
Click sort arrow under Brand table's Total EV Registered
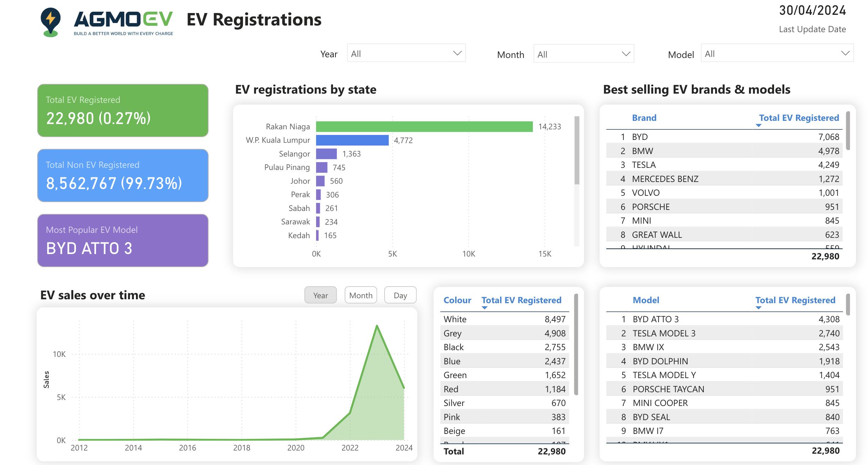coord(758,125)
